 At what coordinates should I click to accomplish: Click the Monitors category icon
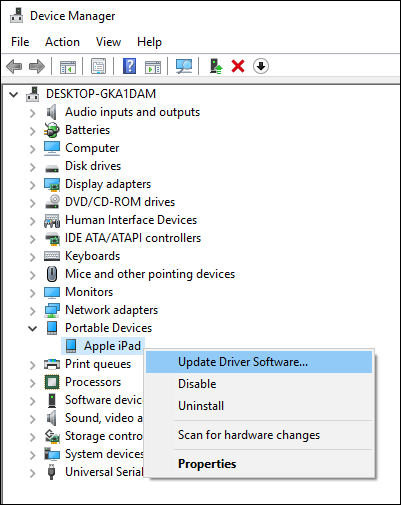52,292
